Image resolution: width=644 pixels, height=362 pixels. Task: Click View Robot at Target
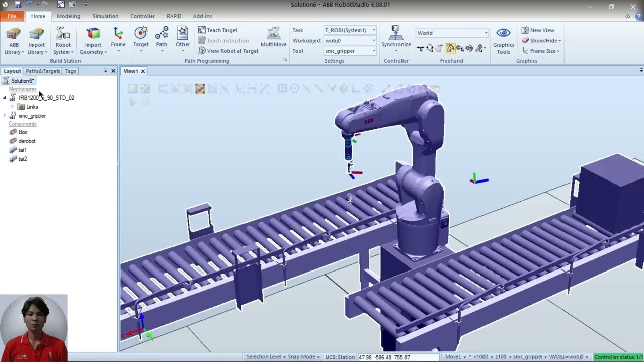[228, 51]
